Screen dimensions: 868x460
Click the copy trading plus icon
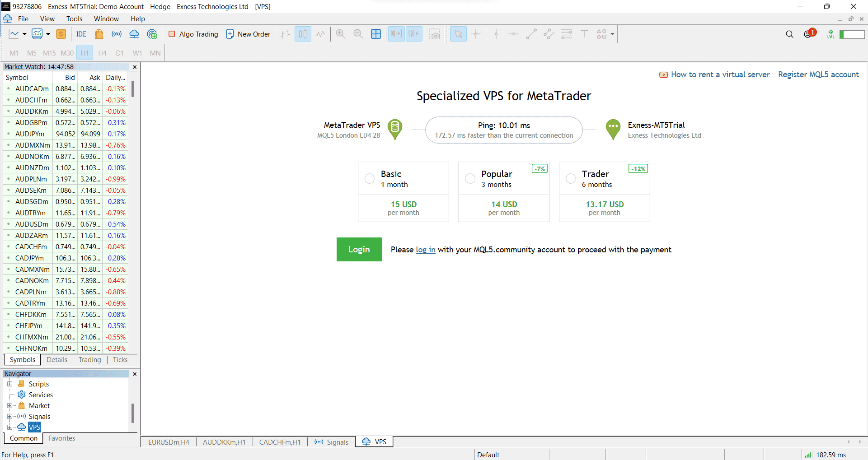point(152,34)
